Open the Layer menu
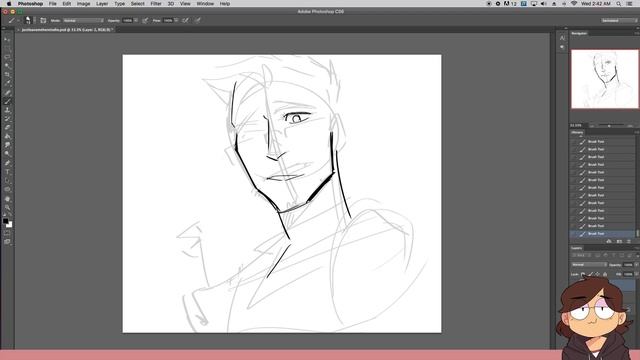 click(102, 4)
